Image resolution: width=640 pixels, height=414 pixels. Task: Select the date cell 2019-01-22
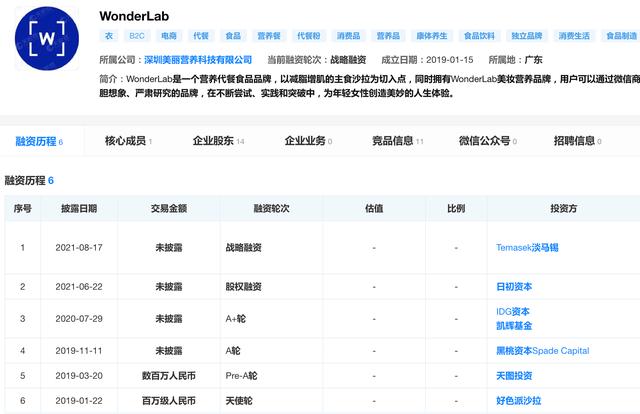pyautogui.click(x=79, y=401)
